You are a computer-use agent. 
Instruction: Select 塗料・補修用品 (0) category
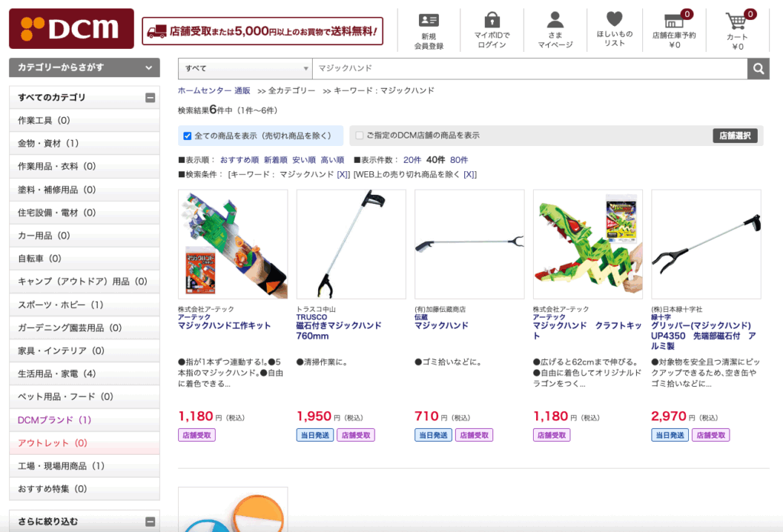(x=84, y=190)
